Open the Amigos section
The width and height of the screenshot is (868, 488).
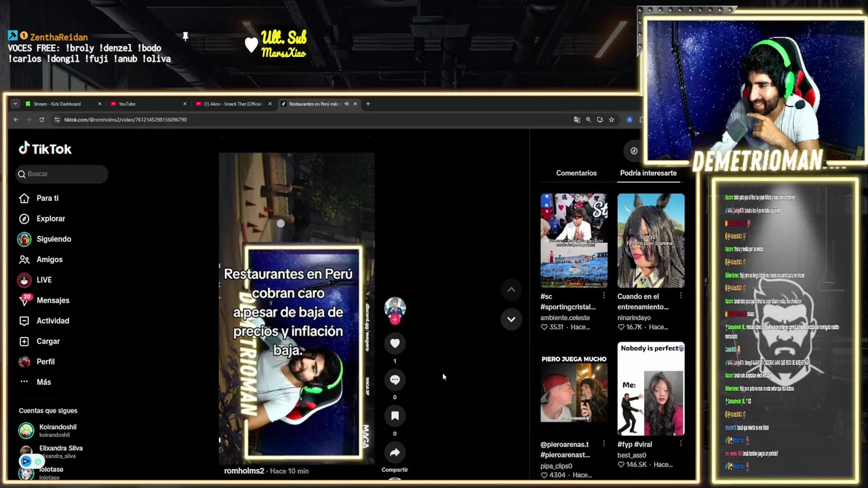tap(50, 260)
